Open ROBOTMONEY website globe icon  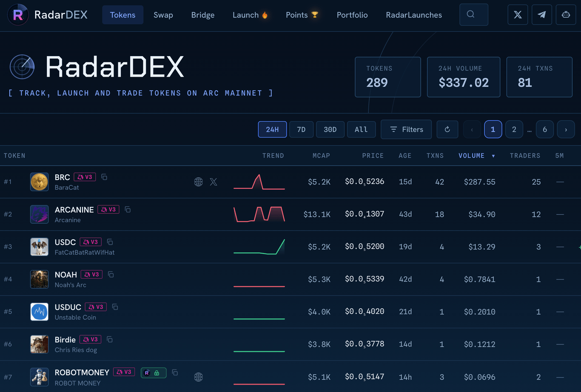pos(198,377)
